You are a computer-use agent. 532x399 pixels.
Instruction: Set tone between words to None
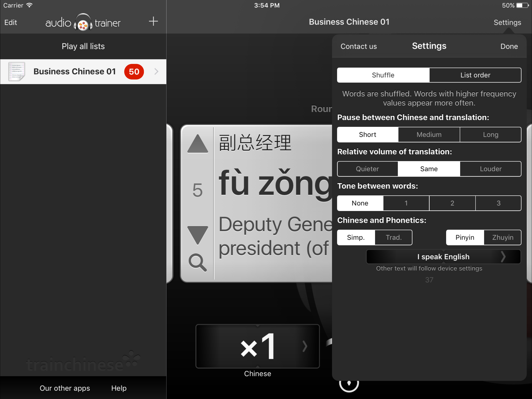[x=360, y=203]
